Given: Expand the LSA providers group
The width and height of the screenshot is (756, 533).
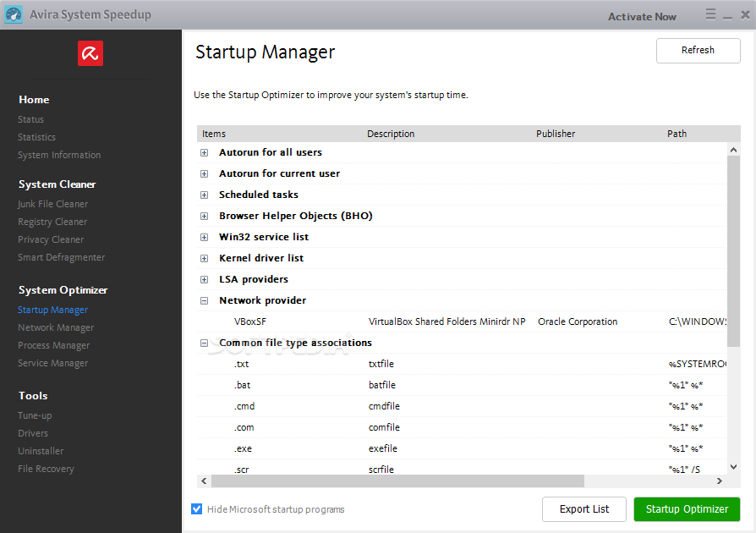Looking at the screenshot, I should coord(205,280).
